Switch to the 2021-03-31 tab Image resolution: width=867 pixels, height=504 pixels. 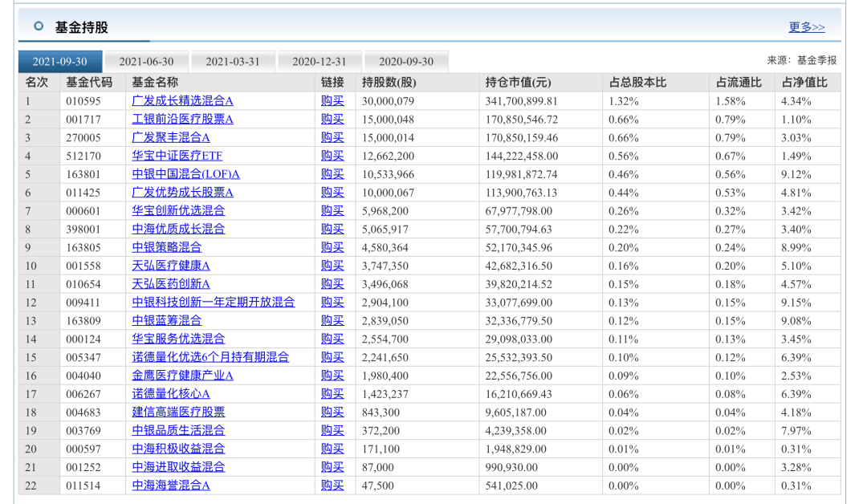[x=233, y=61]
